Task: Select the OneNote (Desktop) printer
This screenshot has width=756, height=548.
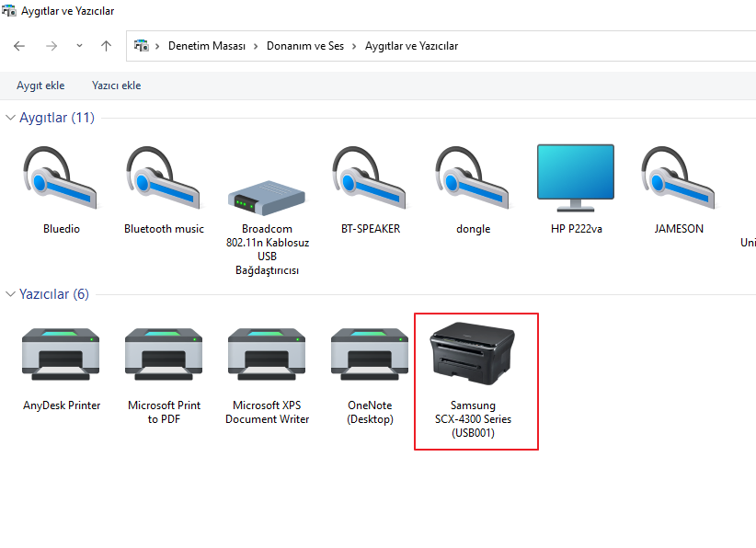Action: tap(370, 354)
